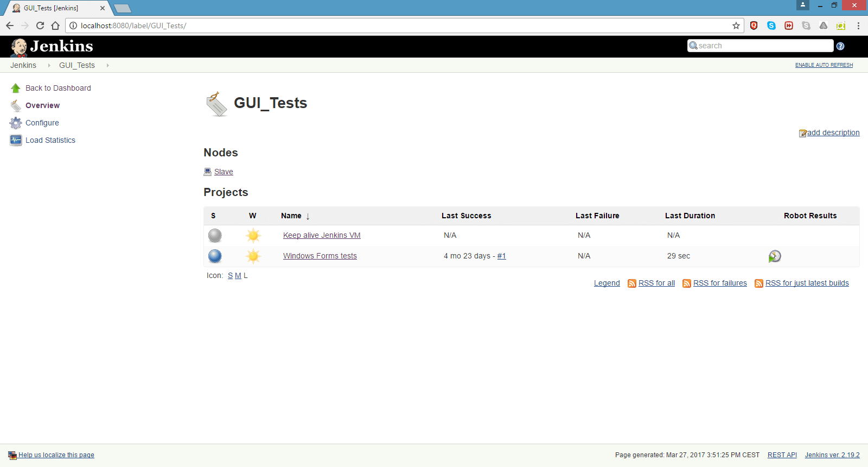This screenshot has height=467, width=868.
Task: Click the Jenkins butler logo icon
Action: 19,47
